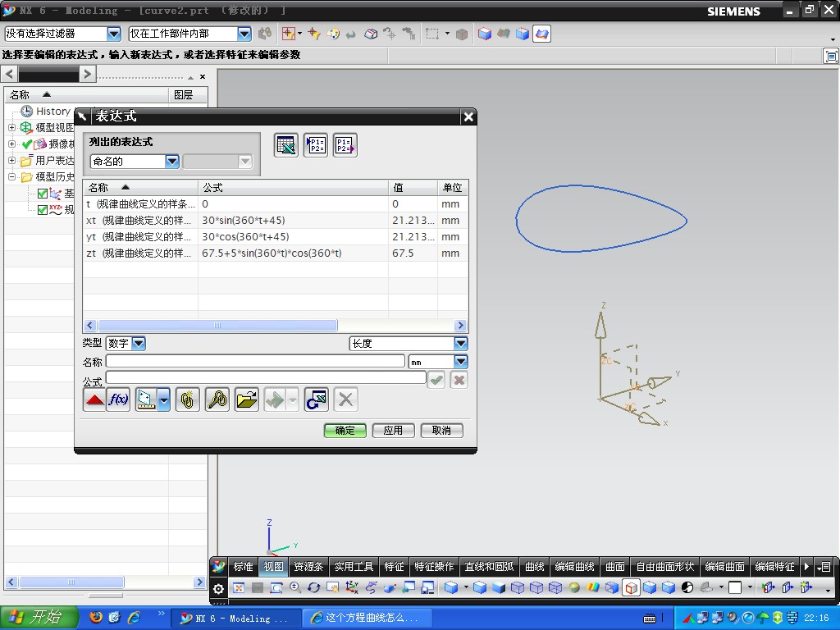Open the listed expressions 命名的 dropdown
Image resolution: width=840 pixels, height=630 pixels.
[x=171, y=162]
